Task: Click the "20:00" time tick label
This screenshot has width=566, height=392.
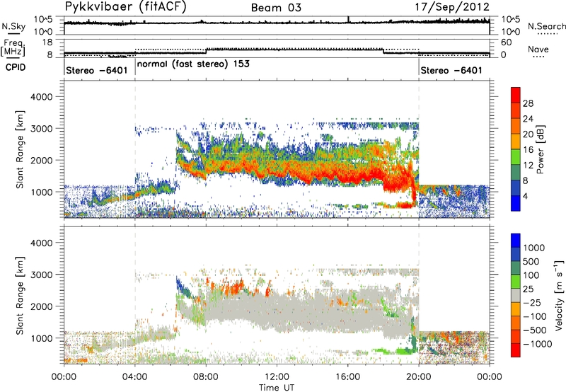Action: [x=419, y=377]
